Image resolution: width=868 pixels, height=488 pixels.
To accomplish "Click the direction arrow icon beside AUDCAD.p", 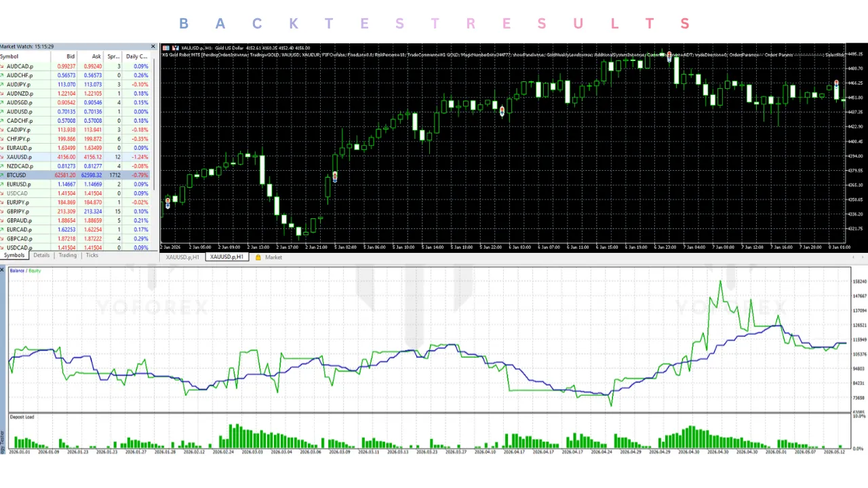I will (3, 66).
